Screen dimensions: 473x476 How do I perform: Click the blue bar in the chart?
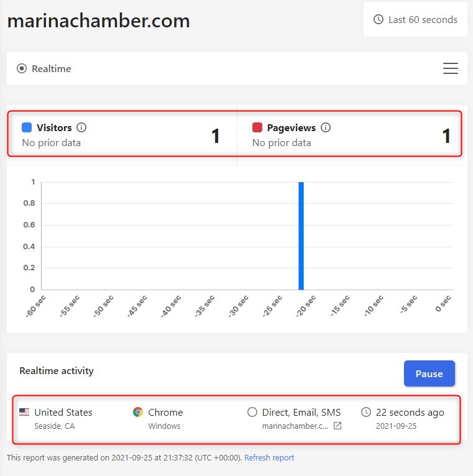pos(301,236)
